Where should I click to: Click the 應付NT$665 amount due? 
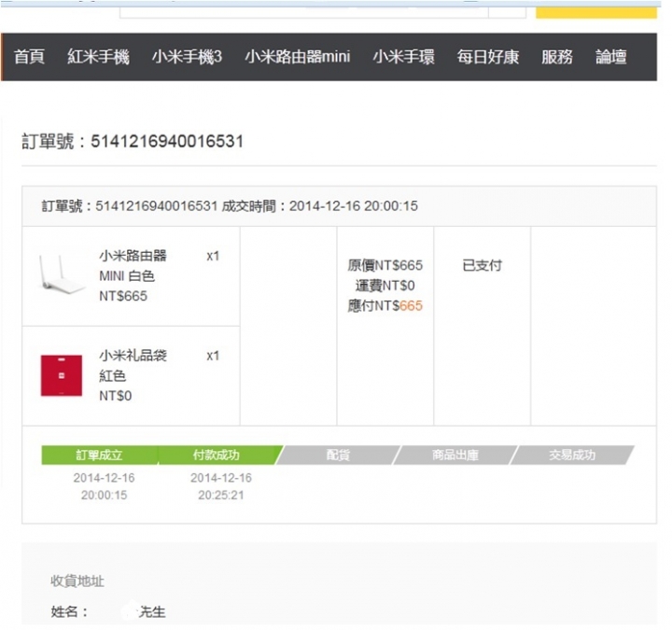[385, 306]
